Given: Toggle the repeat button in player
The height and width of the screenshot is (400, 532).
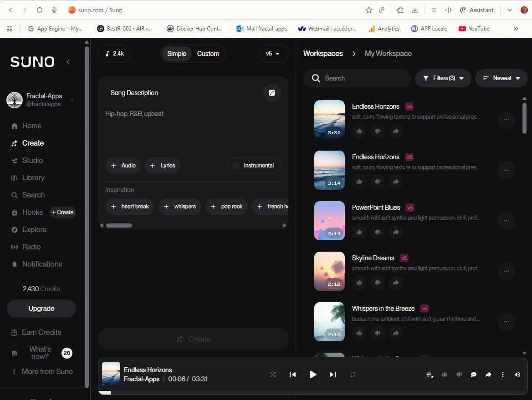Looking at the screenshot, I should [x=353, y=375].
